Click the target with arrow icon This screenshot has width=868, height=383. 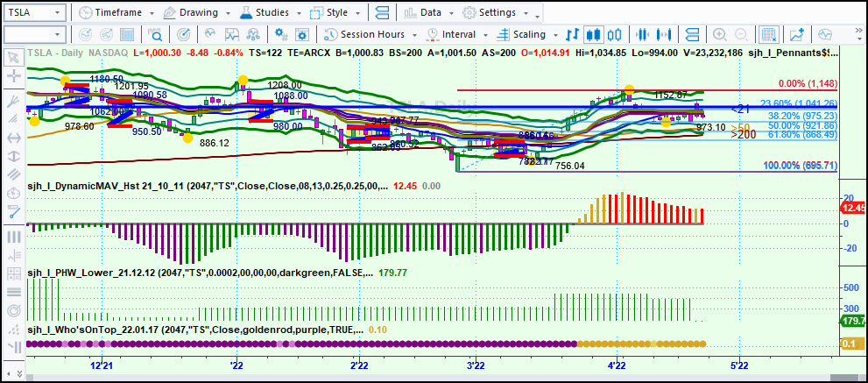pos(183,34)
